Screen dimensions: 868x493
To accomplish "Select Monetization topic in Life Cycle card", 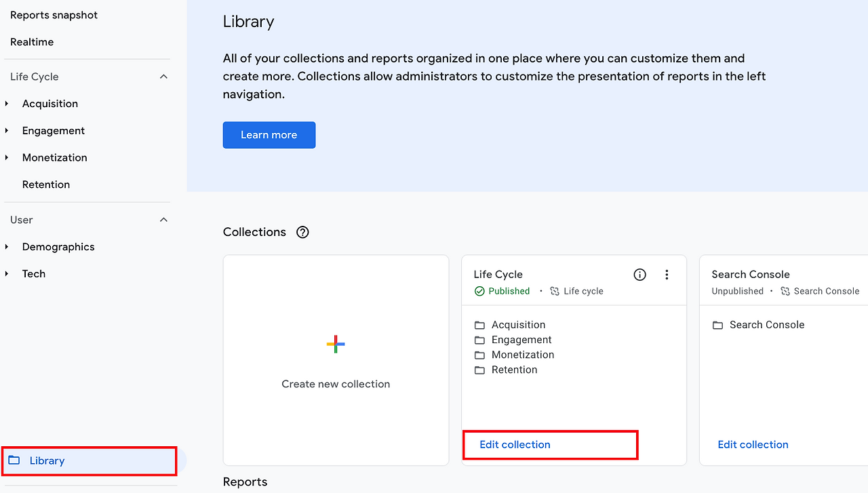I will 523,355.
